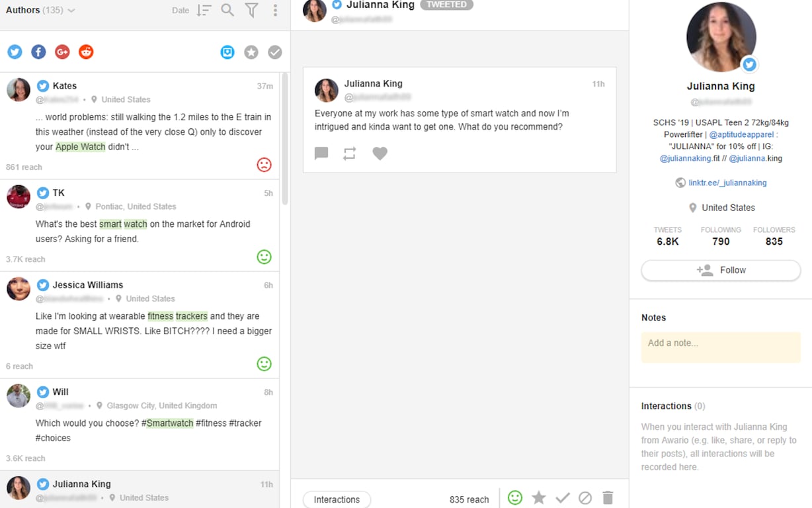812x508 pixels.
Task: Open the filter funnel icon
Action: tap(251, 10)
